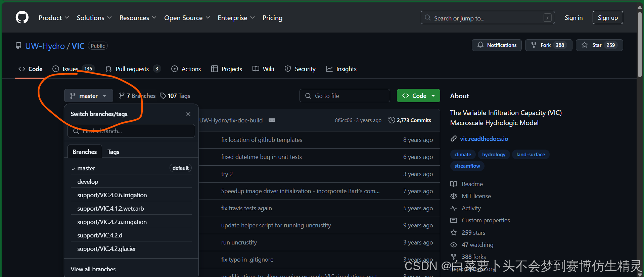Open the Pull requests tab
Screen dimensions: 644x277
[133, 69]
